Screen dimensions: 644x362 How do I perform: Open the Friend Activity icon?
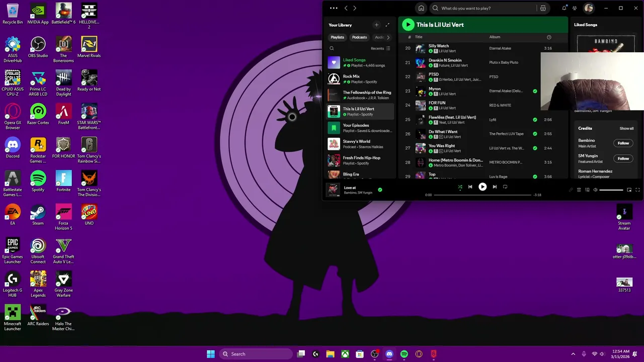pyautogui.click(x=575, y=8)
